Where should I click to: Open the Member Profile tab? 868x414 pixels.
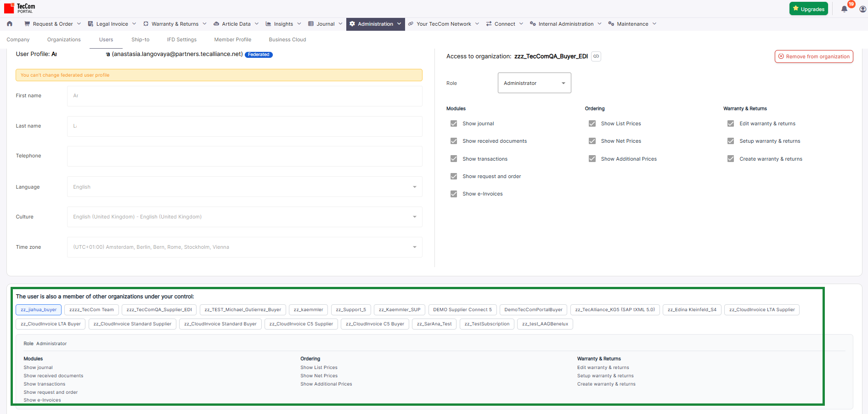click(233, 39)
